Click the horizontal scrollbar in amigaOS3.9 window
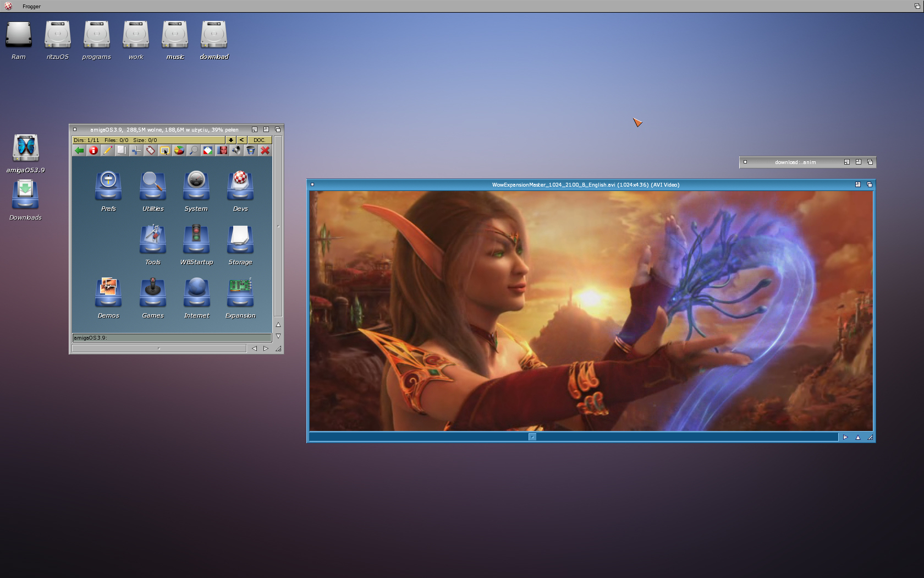This screenshot has height=578, width=924. tap(159, 348)
